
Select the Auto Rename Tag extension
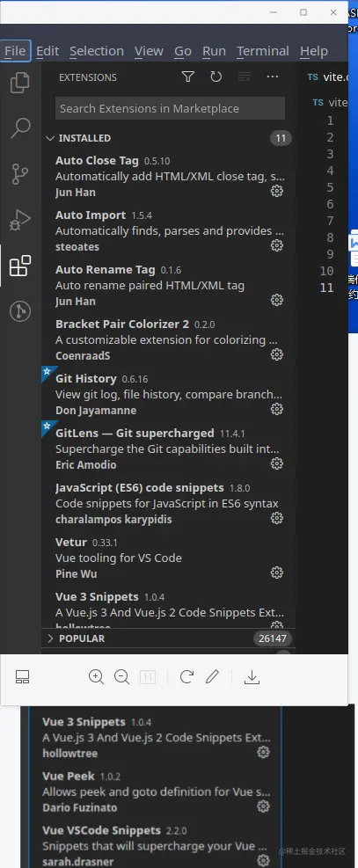[x=168, y=285]
